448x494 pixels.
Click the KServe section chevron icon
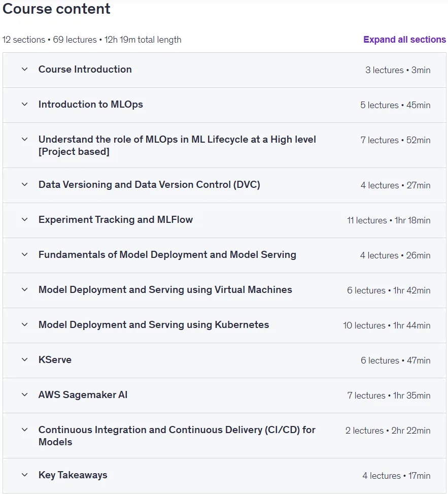point(24,359)
